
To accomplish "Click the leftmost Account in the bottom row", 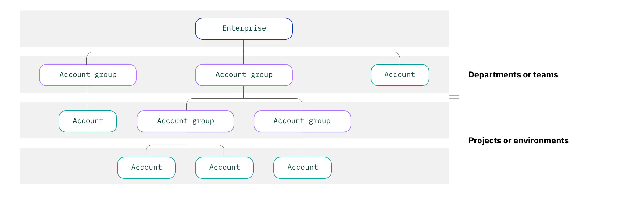I will click(x=146, y=167).
